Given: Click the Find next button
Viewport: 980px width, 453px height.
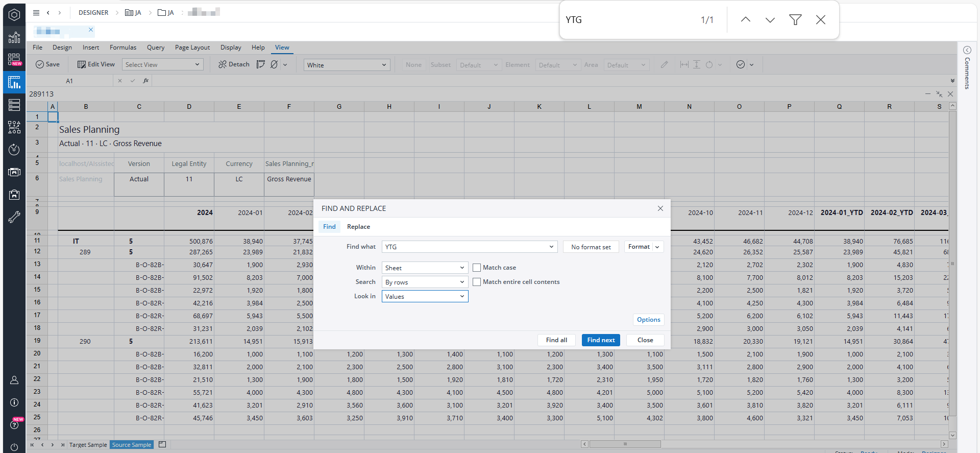Looking at the screenshot, I should click(600, 340).
